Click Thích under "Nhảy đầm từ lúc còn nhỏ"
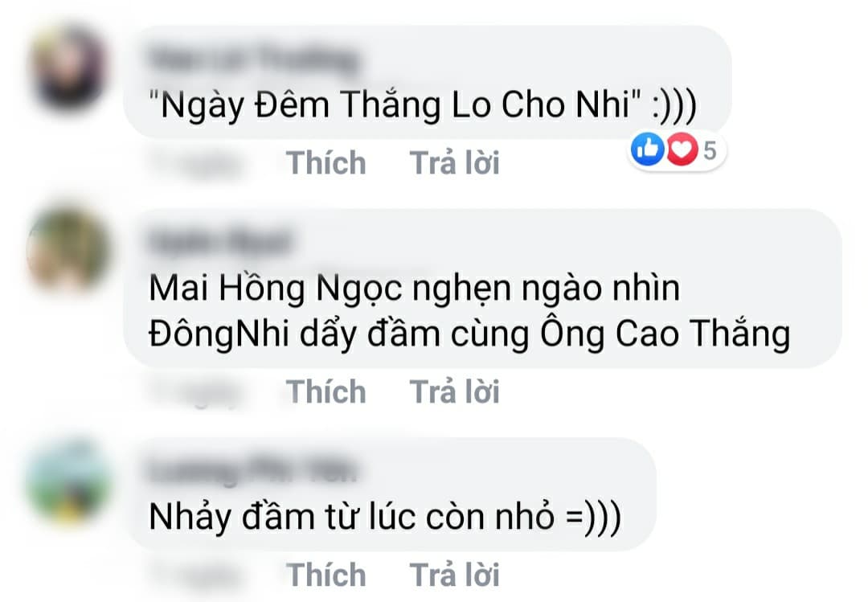 click(x=326, y=575)
